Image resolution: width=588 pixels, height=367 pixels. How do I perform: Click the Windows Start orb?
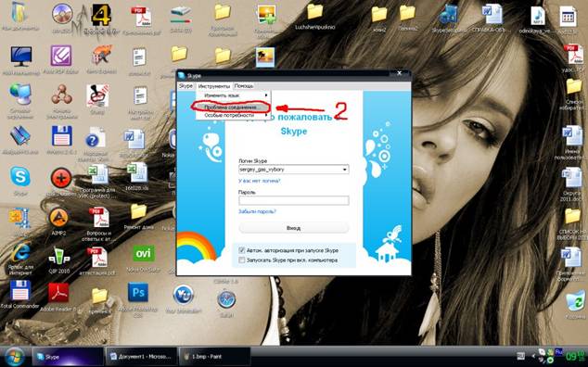pos(15,356)
